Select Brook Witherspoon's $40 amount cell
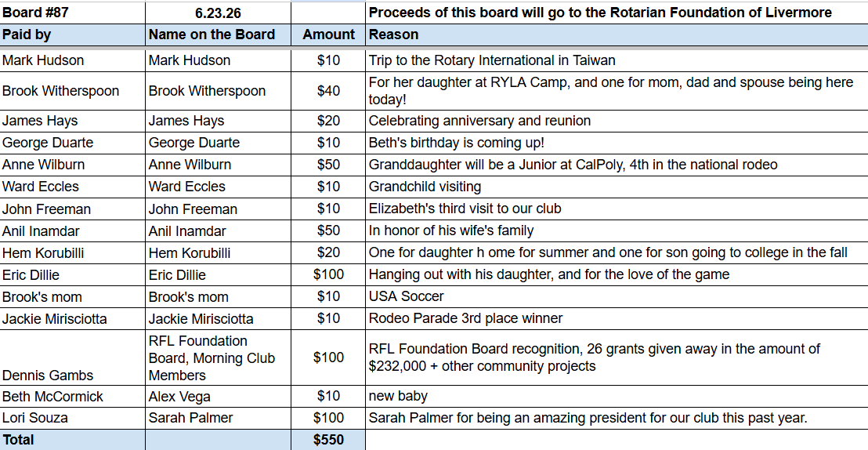Viewport: 868px width, 450px height. (x=328, y=91)
